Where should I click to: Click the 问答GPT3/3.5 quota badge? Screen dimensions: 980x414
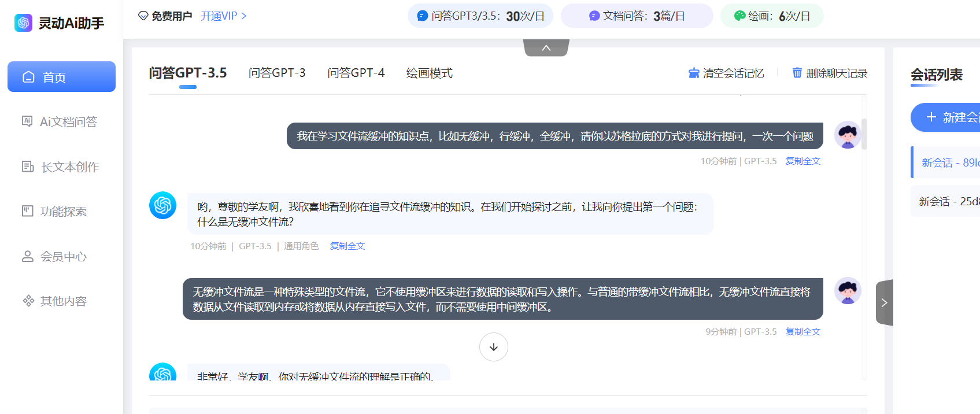point(480,16)
